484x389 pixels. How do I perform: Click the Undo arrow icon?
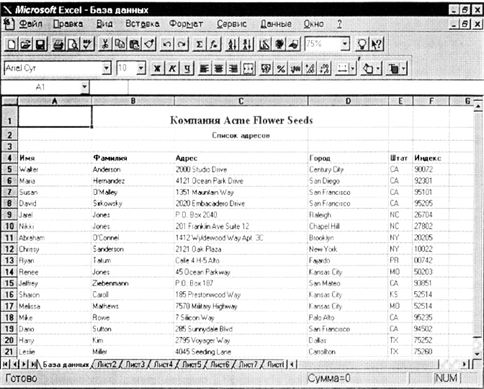click(x=167, y=44)
